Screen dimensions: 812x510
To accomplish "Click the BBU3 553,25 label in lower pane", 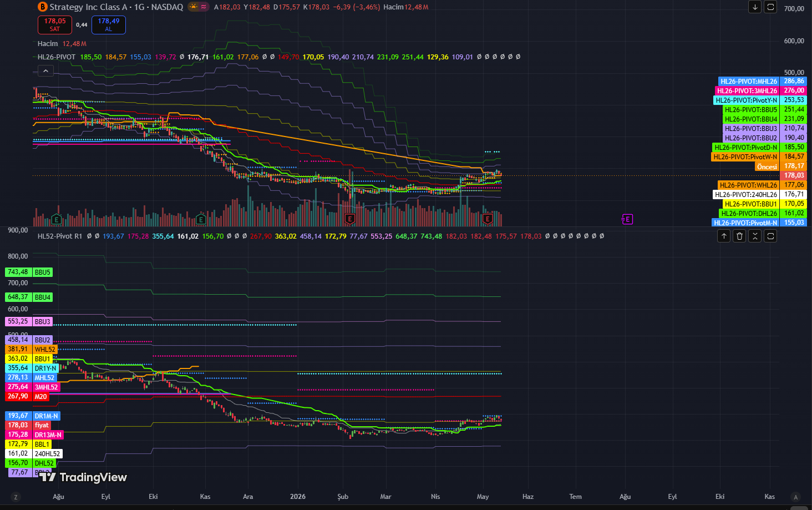I will [29, 322].
